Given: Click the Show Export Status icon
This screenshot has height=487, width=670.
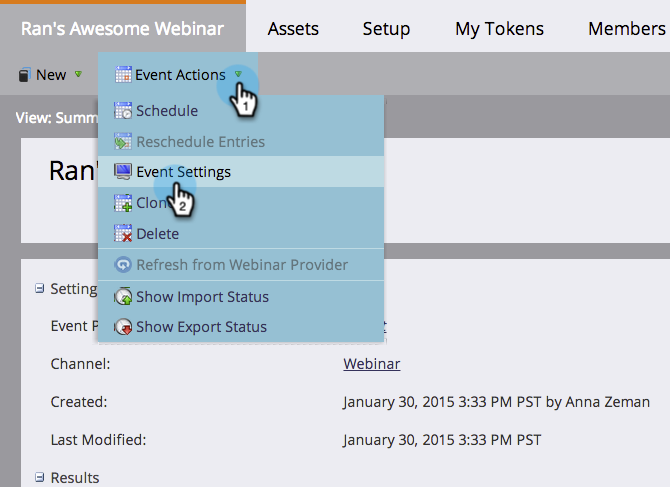Looking at the screenshot, I should pos(124,327).
